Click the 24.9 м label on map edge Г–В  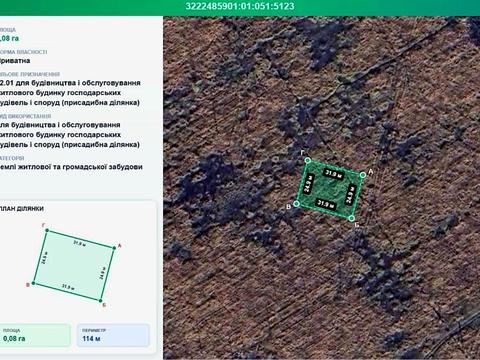tap(308, 184)
